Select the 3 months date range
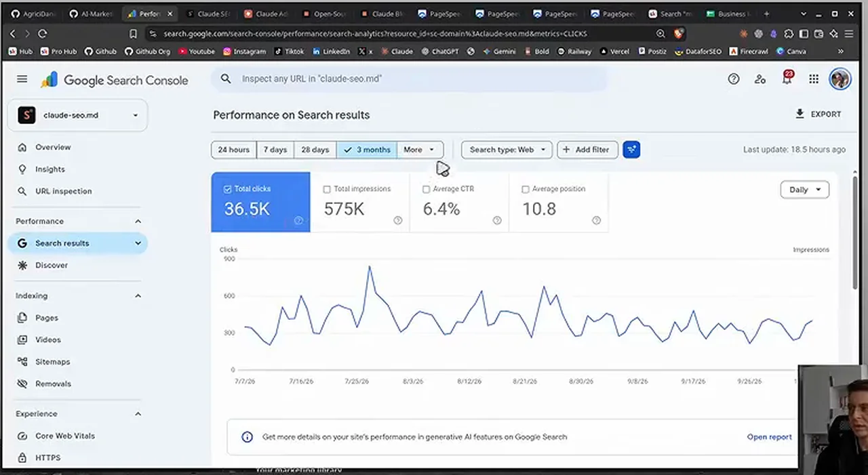868x475 pixels. 367,150
